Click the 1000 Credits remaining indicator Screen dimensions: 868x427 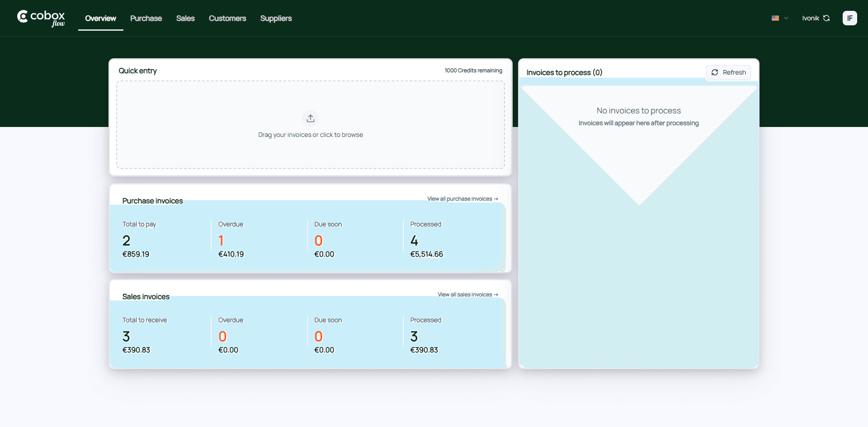point(473,70)
